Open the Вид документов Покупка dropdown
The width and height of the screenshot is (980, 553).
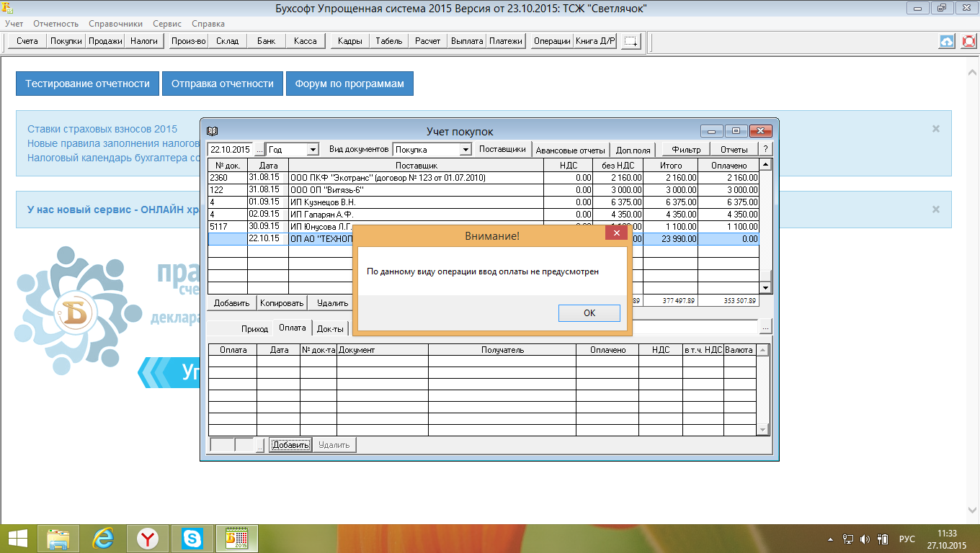tap(465, 150)
